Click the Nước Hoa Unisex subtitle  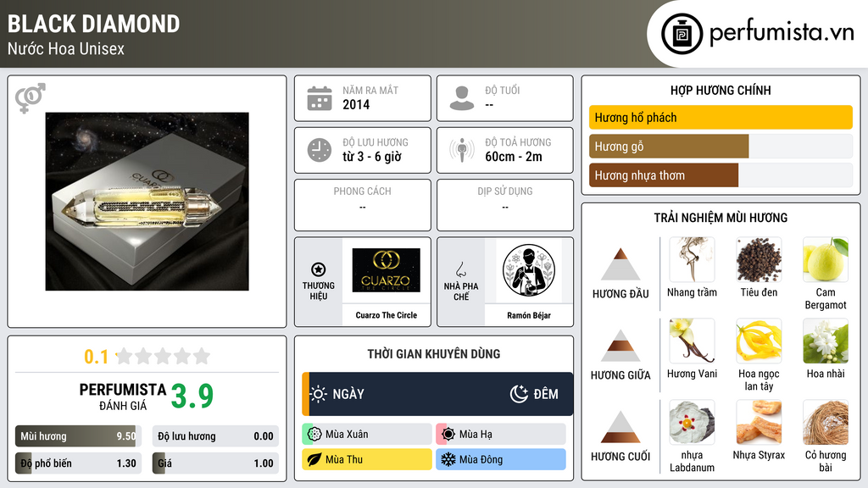coord(66,48)
